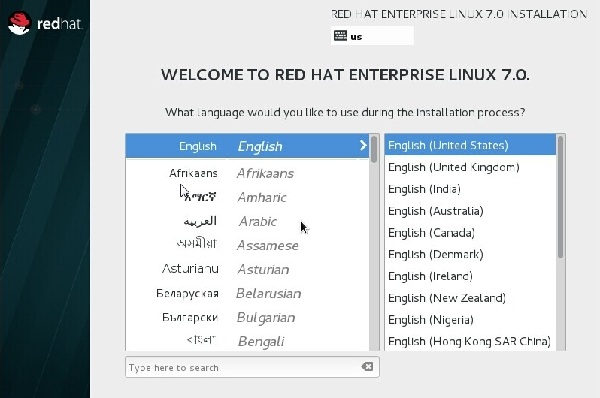The height and width of the screenshot is (398, 600).
Task: Click the Red Hat logo
Action: pos(45,23)
